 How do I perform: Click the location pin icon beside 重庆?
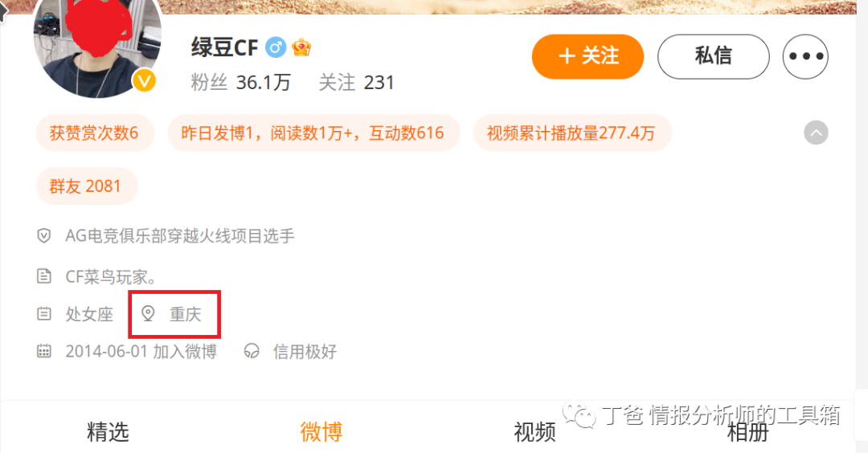tap(148, 313)
